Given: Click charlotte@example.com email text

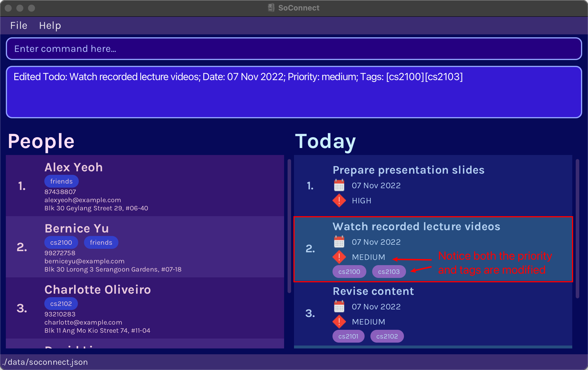Looking at the screenshot, I should pyautogui.click(x=83, y=322).
